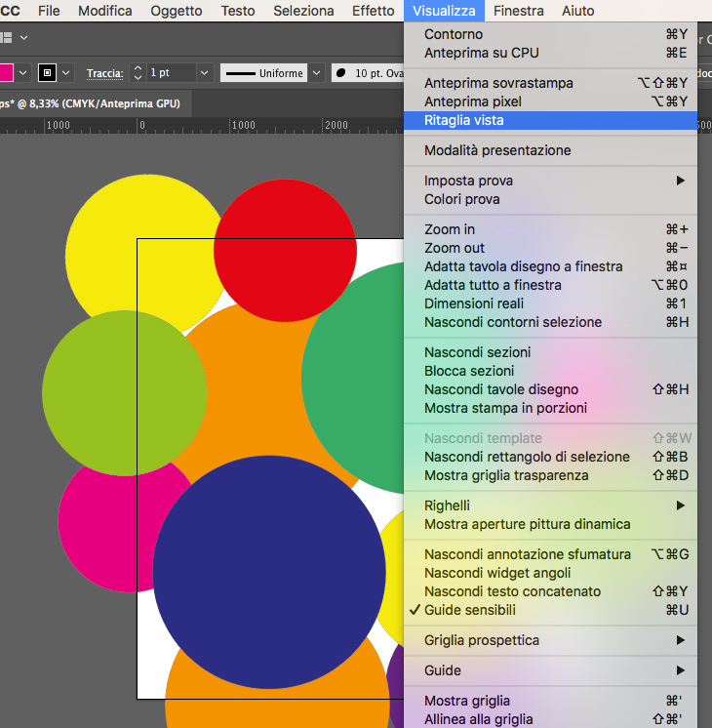Toggle Allinea alla griglia
Image resolution: width=712 pixels, height=728 pixels.
click(x=550, y=719)
